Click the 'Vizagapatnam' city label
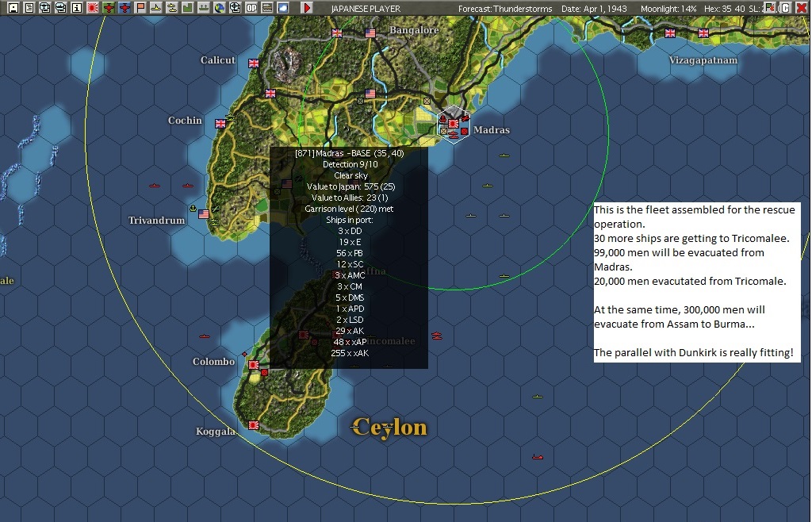Image resolution: width=812 pixels, height=522 pixels. (x=703, y=60)
